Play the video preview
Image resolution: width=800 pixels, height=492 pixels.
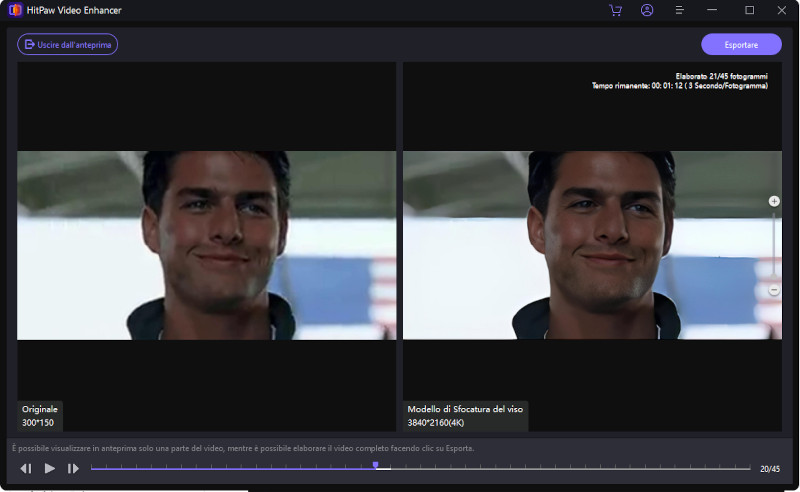(x=50, y=468)
